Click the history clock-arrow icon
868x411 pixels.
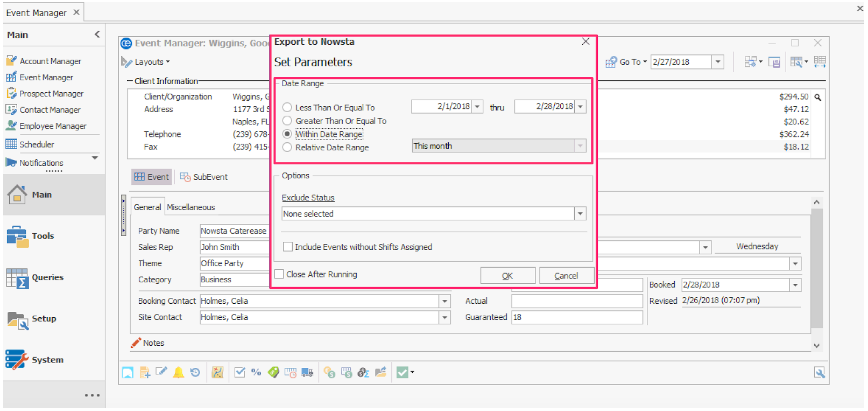pos(195,372)
